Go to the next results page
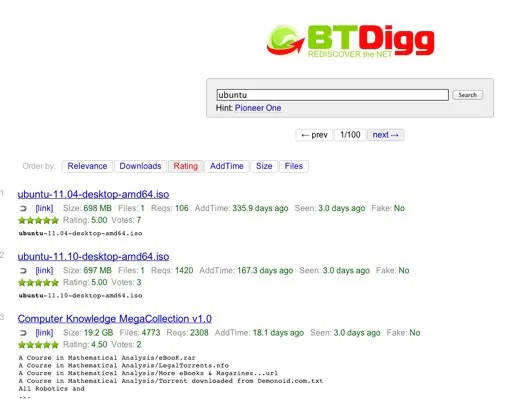The image size is (525, 399). 385,135
